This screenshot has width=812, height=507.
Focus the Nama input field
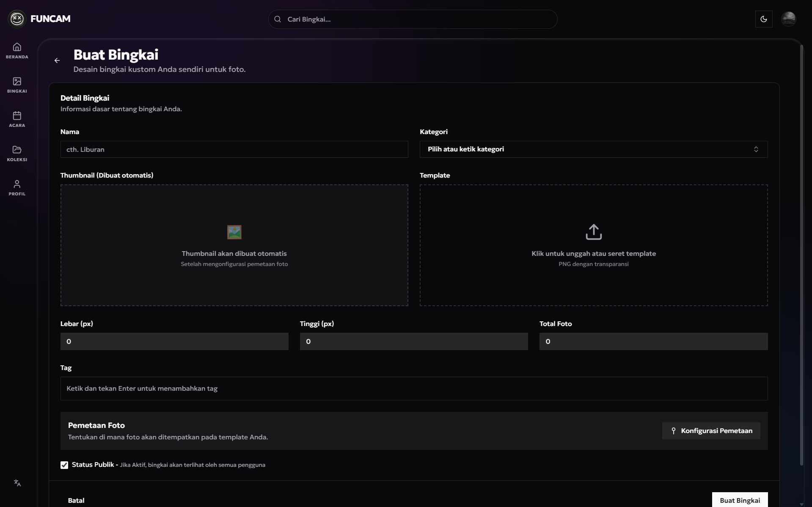tap(234, 149)
